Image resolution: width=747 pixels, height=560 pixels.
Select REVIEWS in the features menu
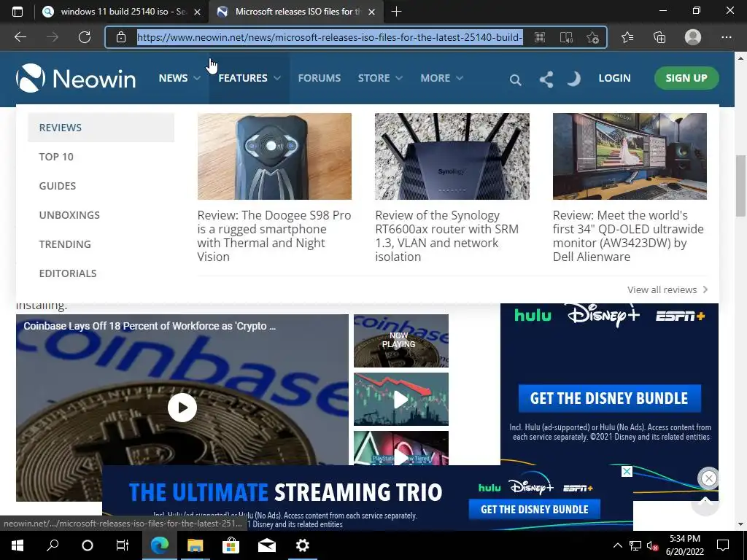click(x=101, y=128)
